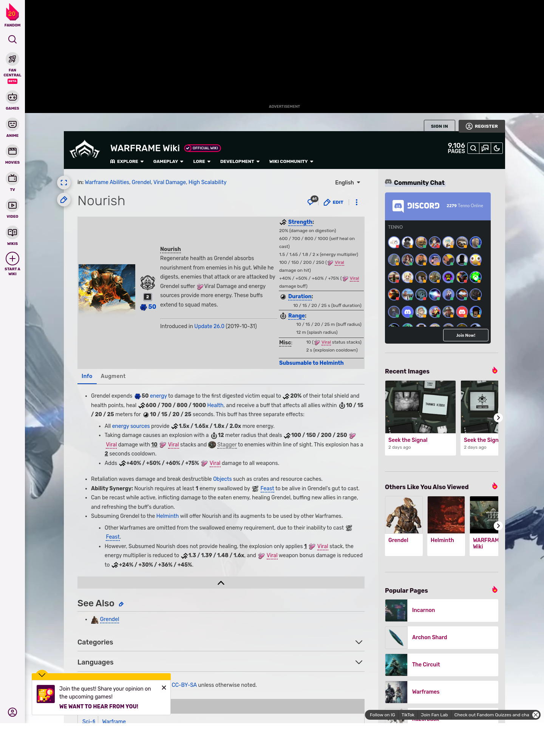This screenshot has height=756, width=544.
Task: Open the Wikis book icon
Action: coord(12,232)
